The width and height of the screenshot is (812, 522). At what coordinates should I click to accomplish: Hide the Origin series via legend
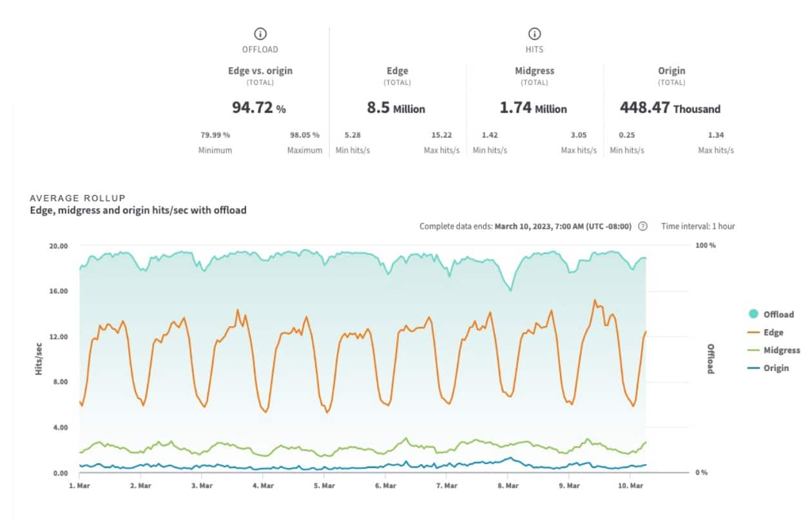click(x=775, y=368)
